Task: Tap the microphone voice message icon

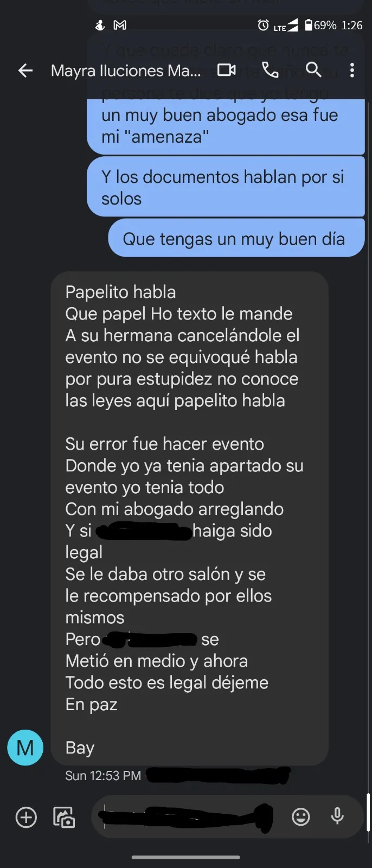Action: [x=337, y=816]
